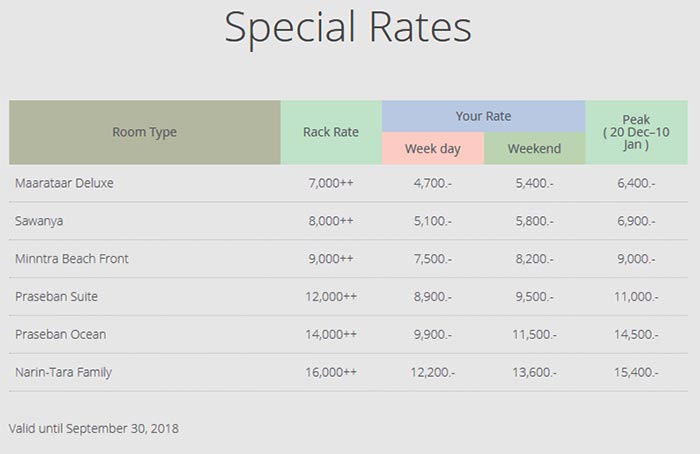The image size is (700, 454).
Task: Click Minntra Beach Front rack rate 9,000++
Action: point(331,259)
